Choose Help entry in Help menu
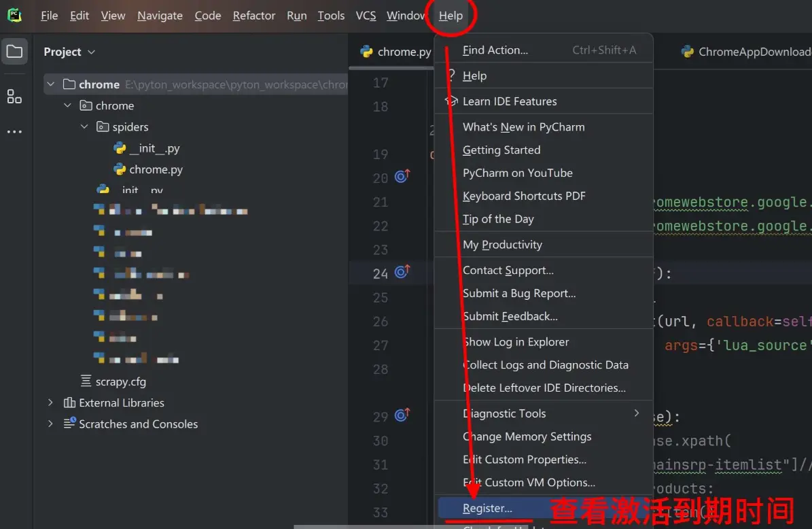 [x=544, y=75]
